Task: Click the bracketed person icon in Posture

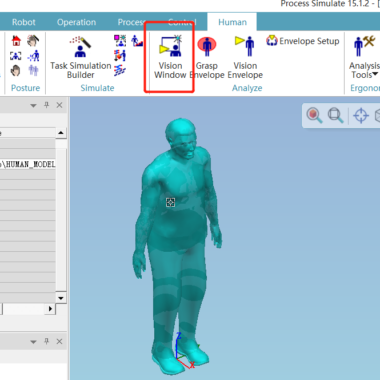Action: click(16, 56)
